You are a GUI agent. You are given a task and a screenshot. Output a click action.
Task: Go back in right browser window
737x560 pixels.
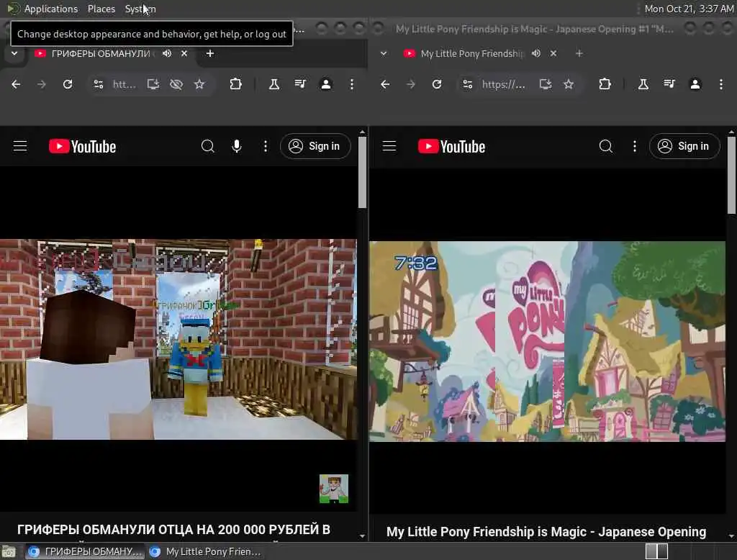click(385, 84)
